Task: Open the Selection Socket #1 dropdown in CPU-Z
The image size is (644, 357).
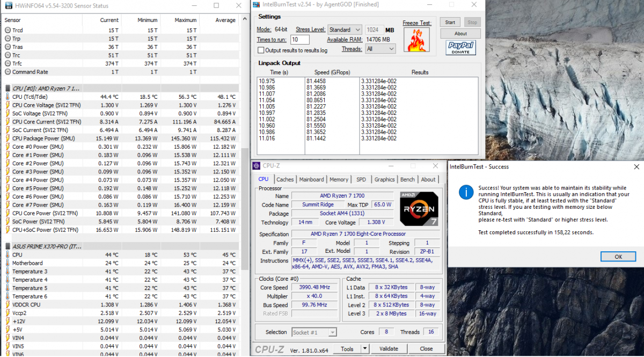Action: pyautogui.click(x=314, y=332)
